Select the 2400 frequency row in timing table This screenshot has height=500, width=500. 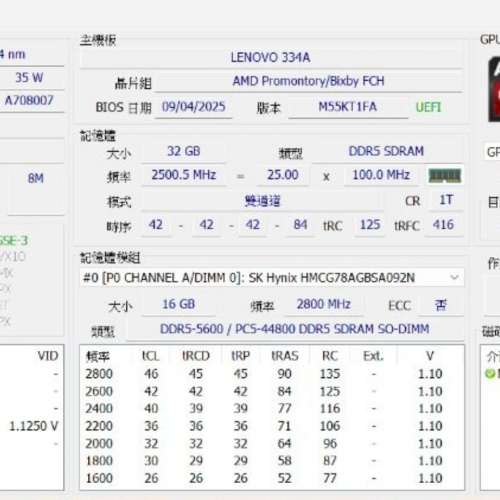tap(271, 409)
